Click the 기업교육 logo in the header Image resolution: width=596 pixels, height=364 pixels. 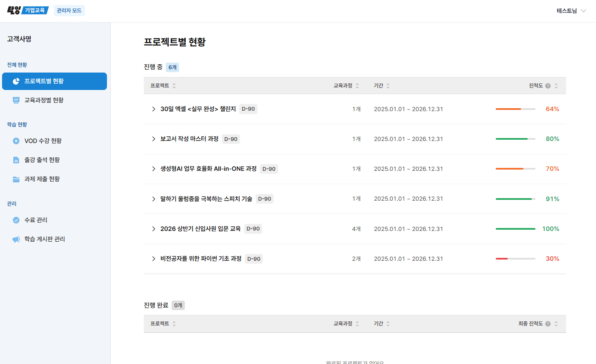tap(28, 10)
